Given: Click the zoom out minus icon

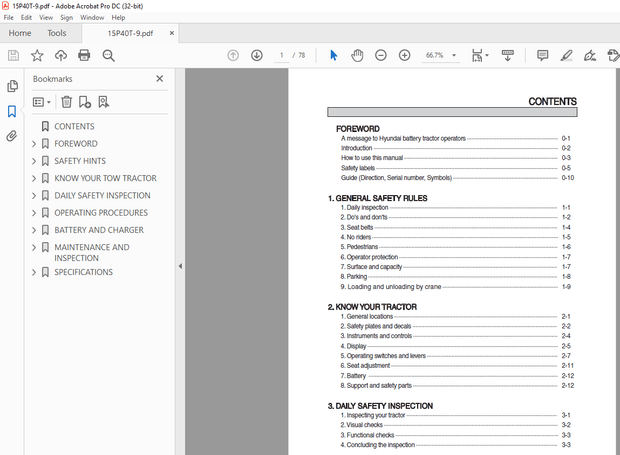Looking at the screenshot, I should pos(381,55).
